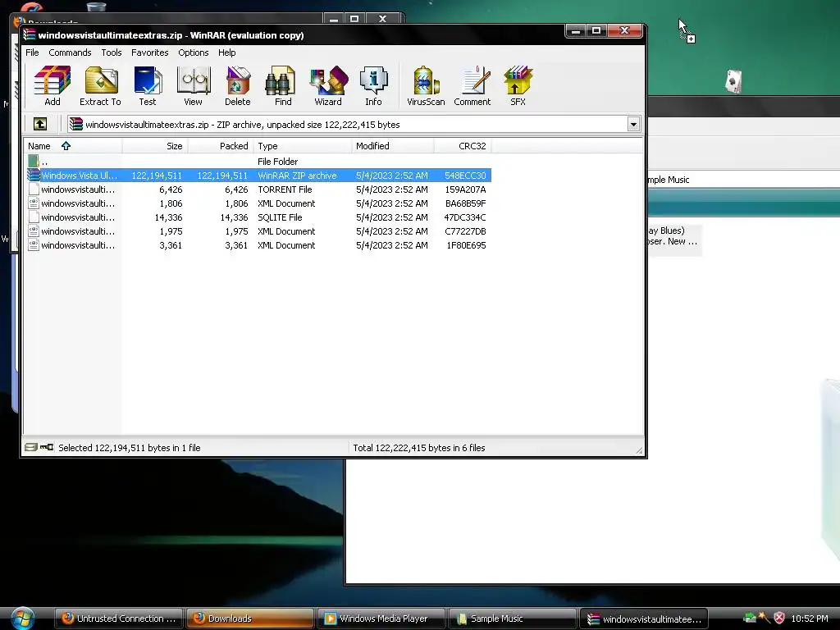This screenshot has height=630, width=840.
Task: Select the TORRENT File row
Action: coord(258,189)
